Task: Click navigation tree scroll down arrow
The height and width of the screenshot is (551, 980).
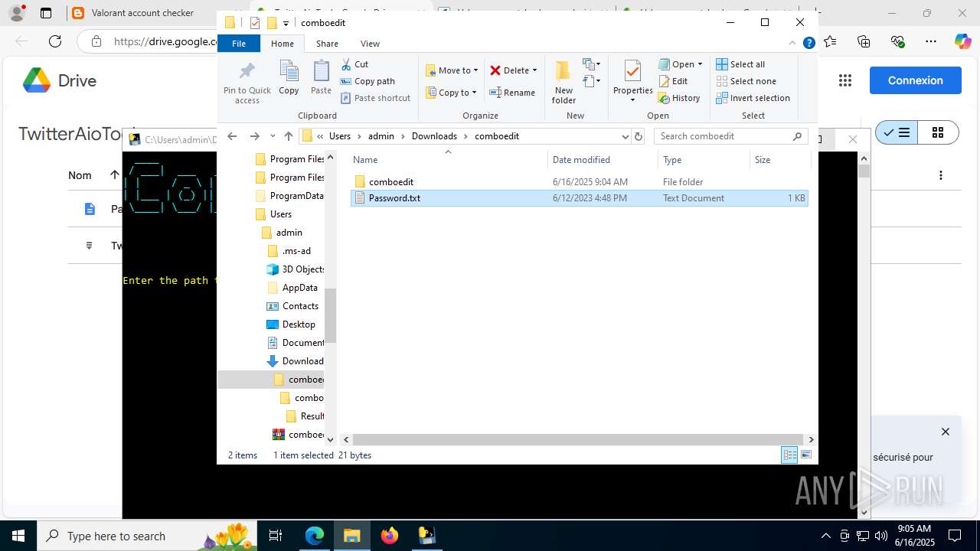Action: tap(331, 439)
